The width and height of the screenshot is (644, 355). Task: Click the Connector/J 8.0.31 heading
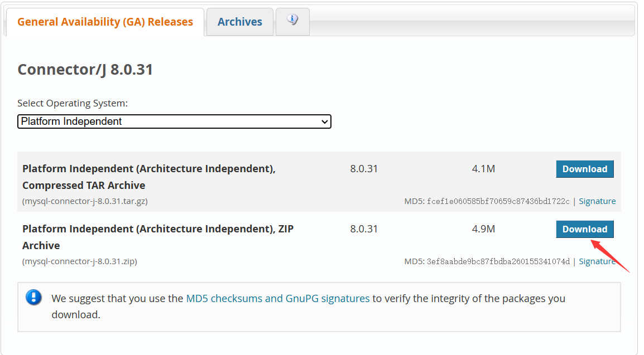click(85, 70)
